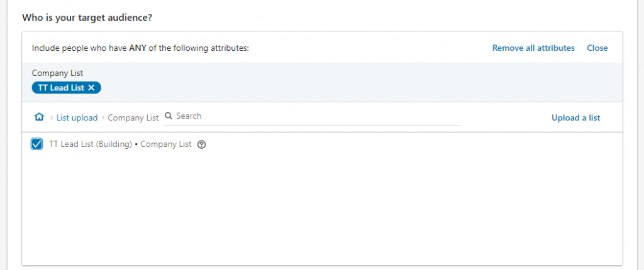Screen dimensions: 644x270
Task: Click the Company List attribute heading
Action: (x=57, y=73)
